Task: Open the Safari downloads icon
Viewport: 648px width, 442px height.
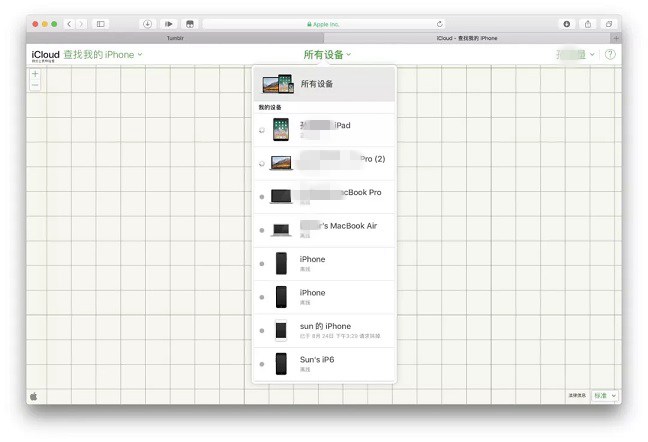Action: (x=567, y=23)
